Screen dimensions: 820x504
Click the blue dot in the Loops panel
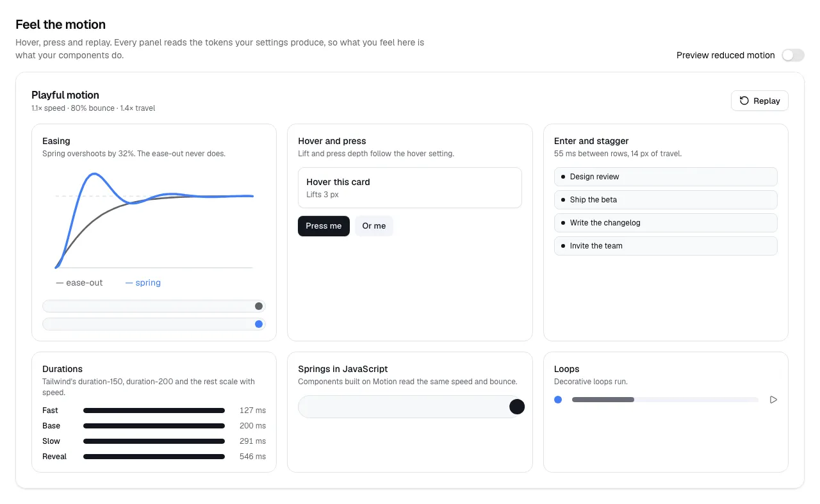[x=558, y=400]
